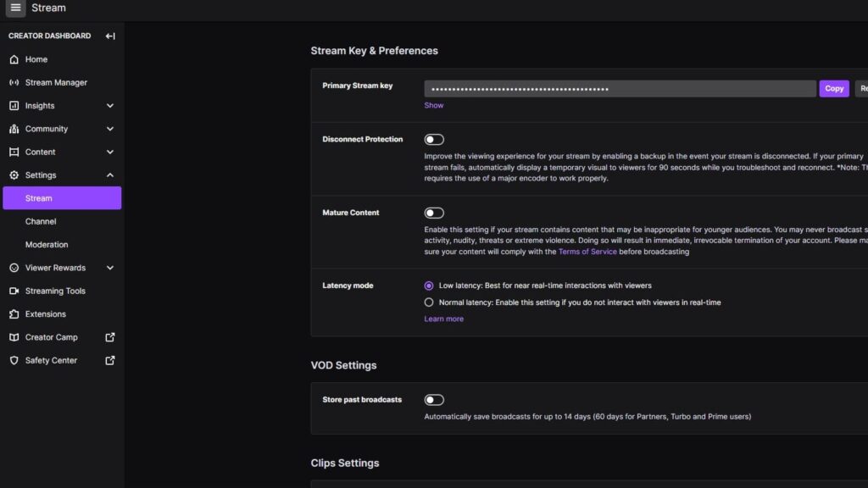Open Moderation settings item
This screenshot has height=488, width=868.
62,245
